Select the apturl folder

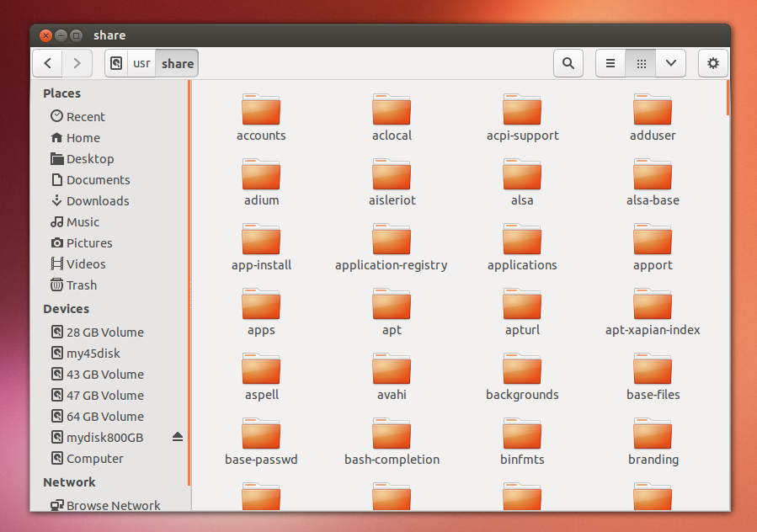point(522,312)
